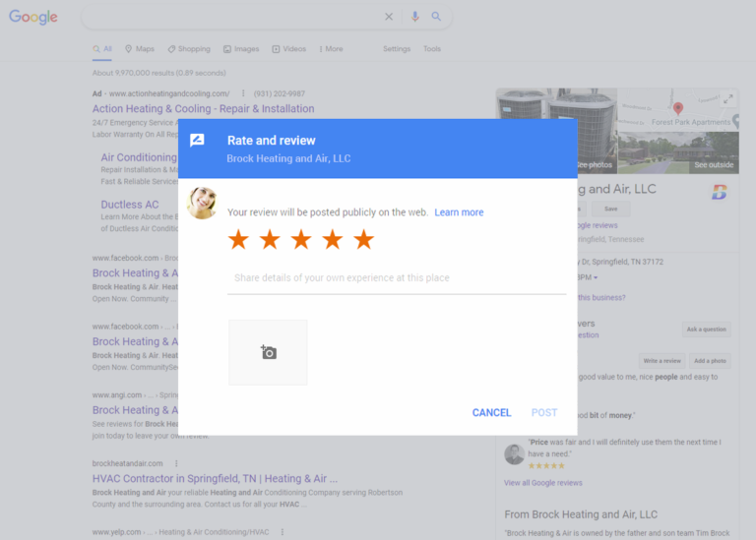Switch to the Maps tab

tap(140, 49)
